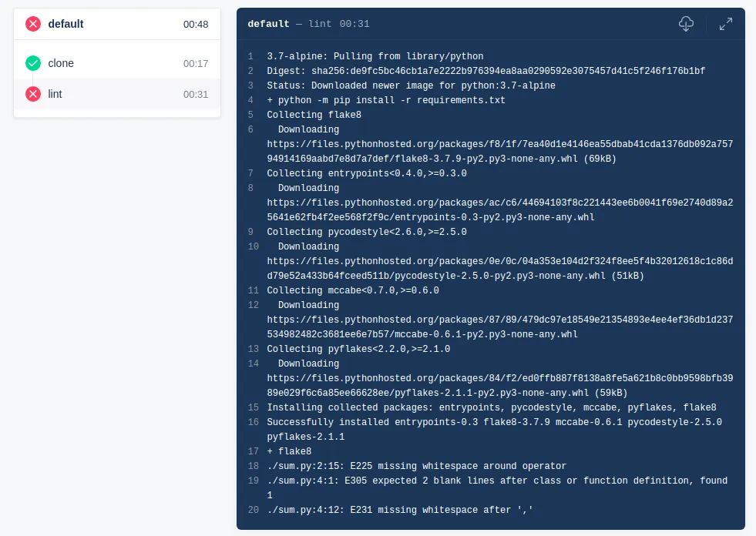Click default stage duration 00:48

(x=196, y=24)
